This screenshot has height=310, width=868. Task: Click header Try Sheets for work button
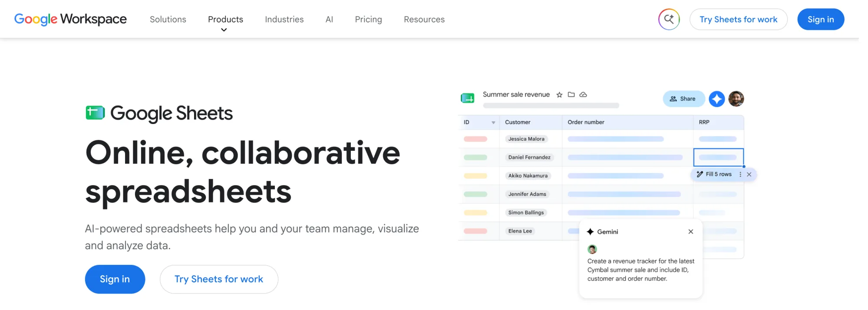click(738, 20)
